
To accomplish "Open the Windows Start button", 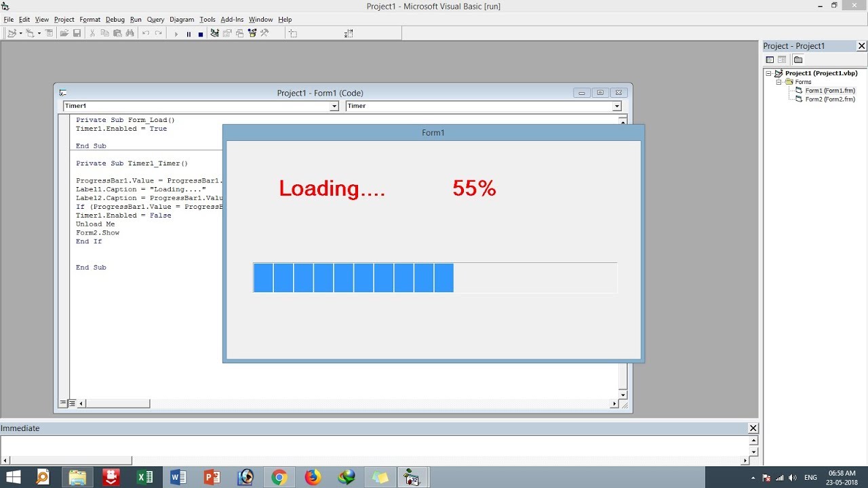I will tap(13, 477).
